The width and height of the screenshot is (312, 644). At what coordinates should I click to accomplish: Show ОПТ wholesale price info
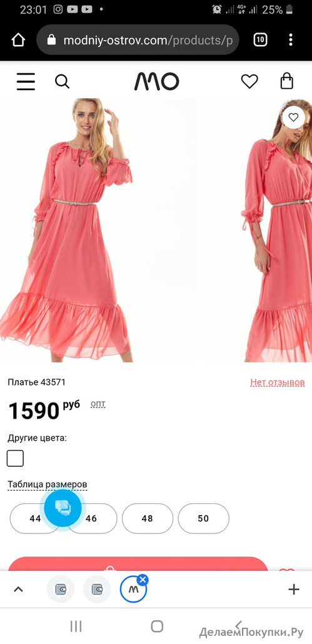coord(98,404)
